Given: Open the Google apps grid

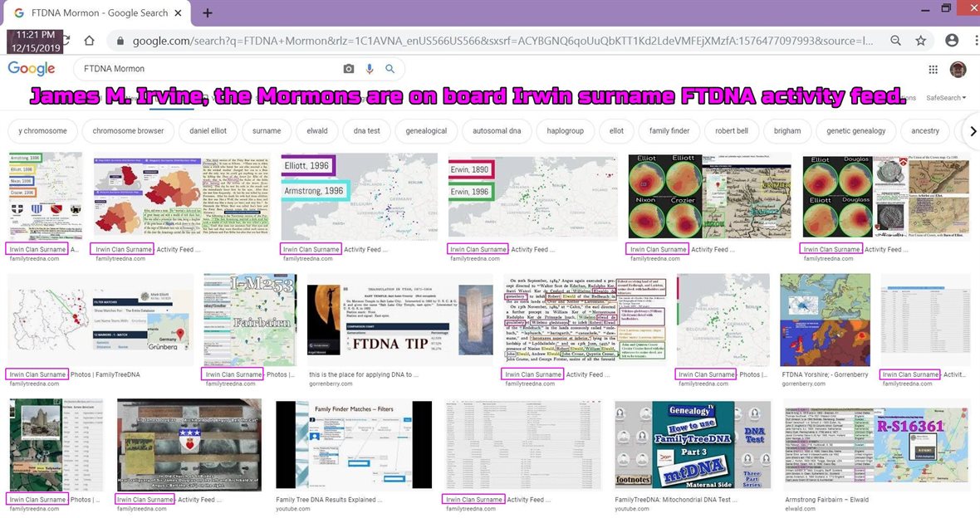Looking at the screenshot, I should 933,70.
